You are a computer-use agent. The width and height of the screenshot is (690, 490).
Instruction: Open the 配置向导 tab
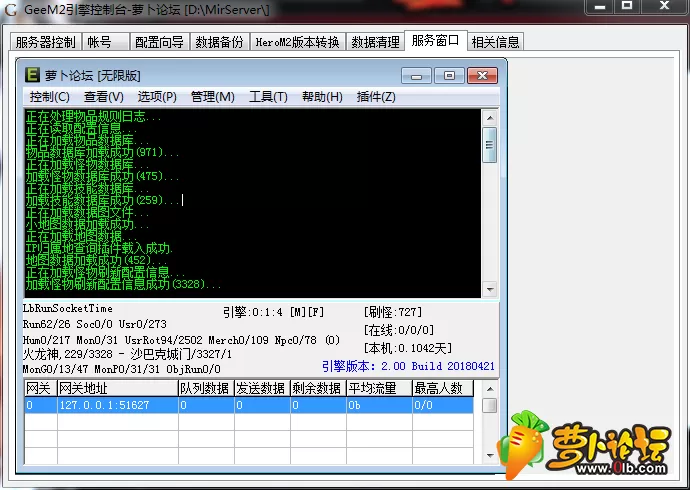159,42
